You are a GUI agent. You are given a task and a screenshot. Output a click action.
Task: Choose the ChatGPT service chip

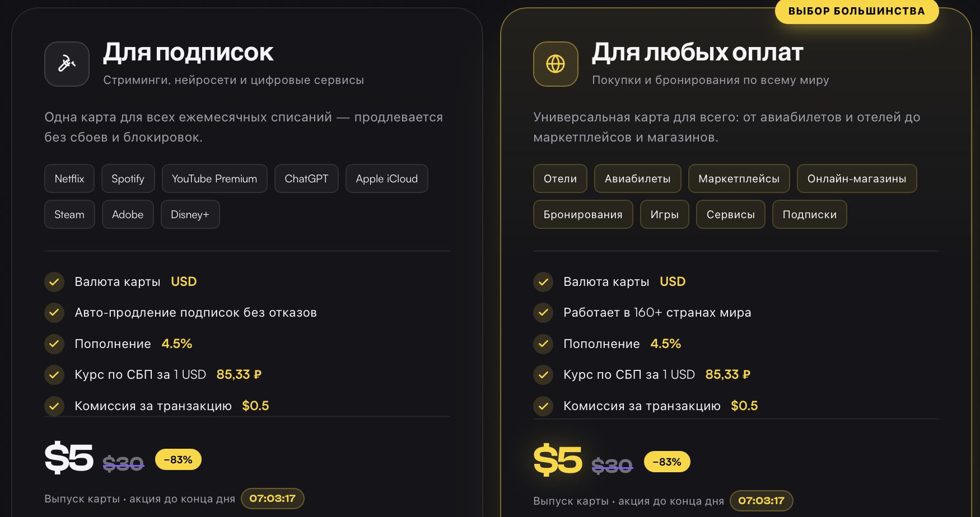[x=306, y=178]
